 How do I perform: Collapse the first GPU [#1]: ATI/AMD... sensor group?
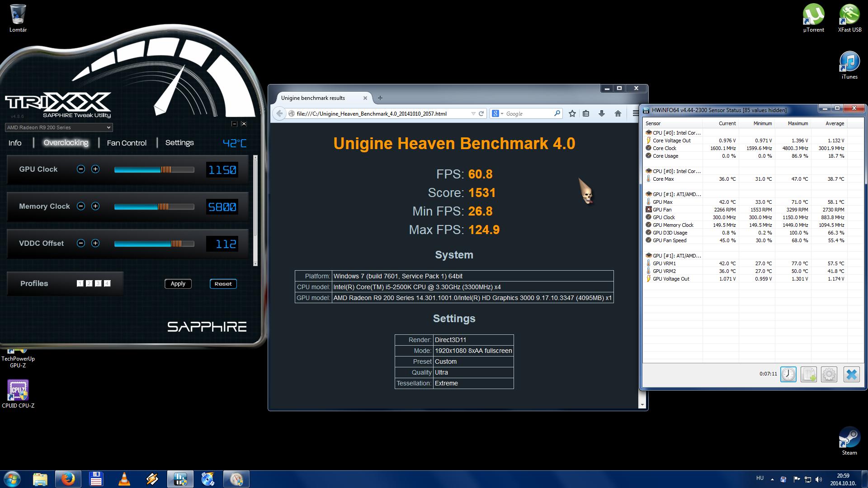pyautogui.click(x=673, y=194)
